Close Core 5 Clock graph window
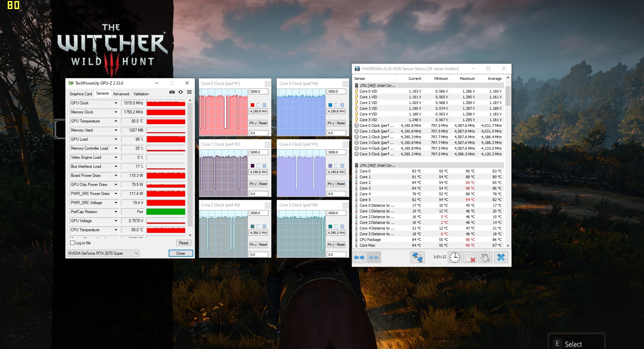Viewport: 644px width, 349px height. (x=345, y=205)
